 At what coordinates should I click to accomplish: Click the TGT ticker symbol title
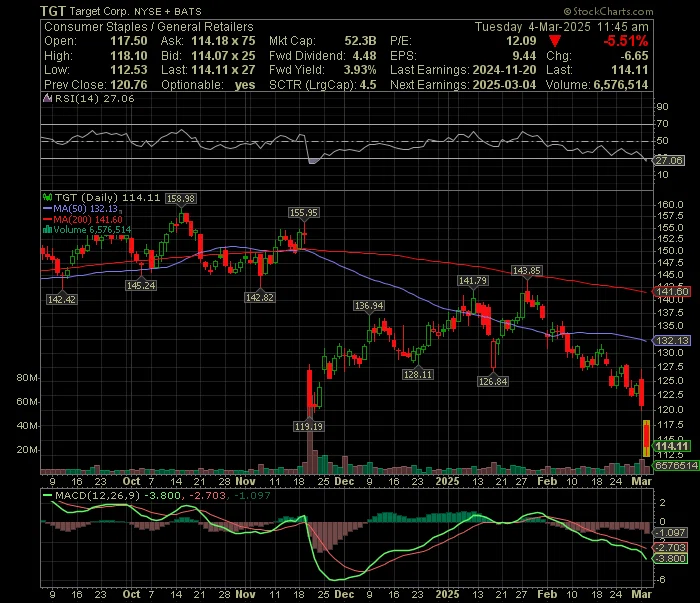click(53, 11)
